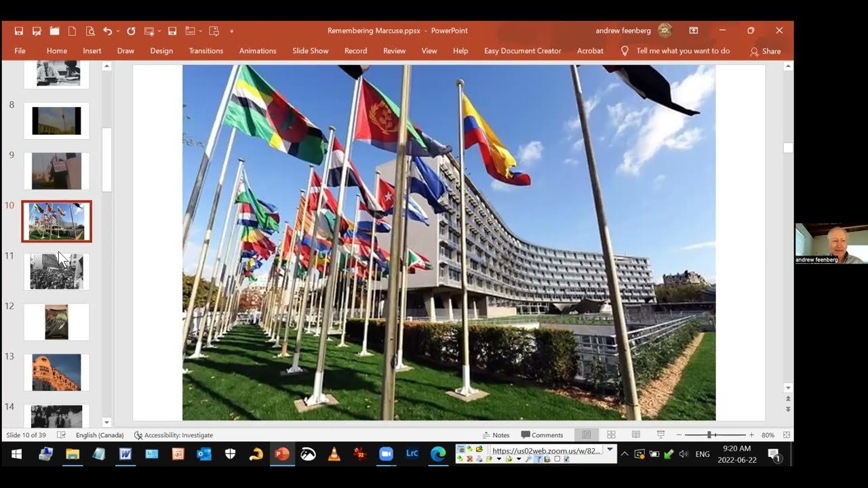Select the Transitions tab
This screenshot has width=868, height=488.
206,51
